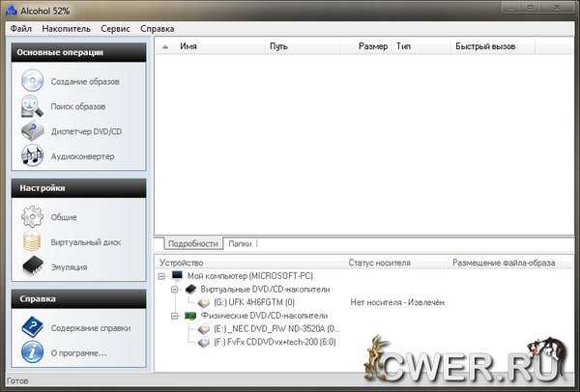Screen dimensions: 580x392
Task: Open Виртуальный диск settings link
Action: [86, 242]
